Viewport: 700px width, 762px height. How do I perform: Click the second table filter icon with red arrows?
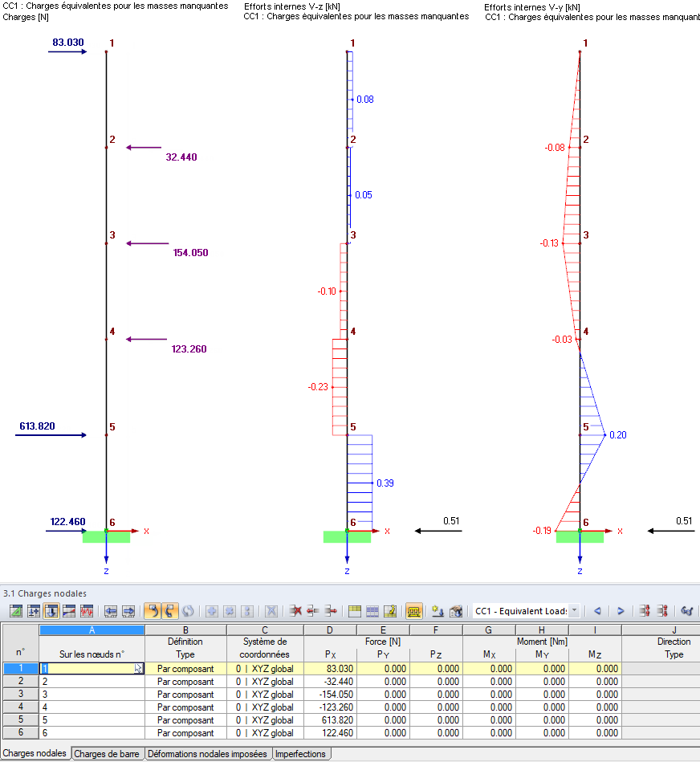click(662, 611)
